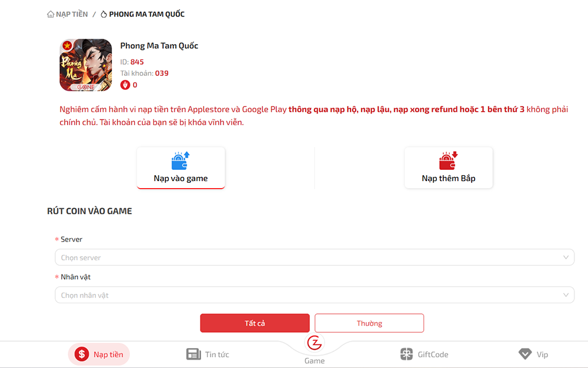Click the red wallet Nạp thêm Bắp icon
Image resolution: width=588 pixels, height=368 pixels.
448,160
